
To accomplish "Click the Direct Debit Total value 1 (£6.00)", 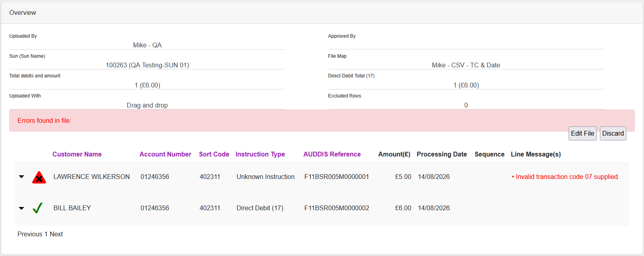I will 466,85.
